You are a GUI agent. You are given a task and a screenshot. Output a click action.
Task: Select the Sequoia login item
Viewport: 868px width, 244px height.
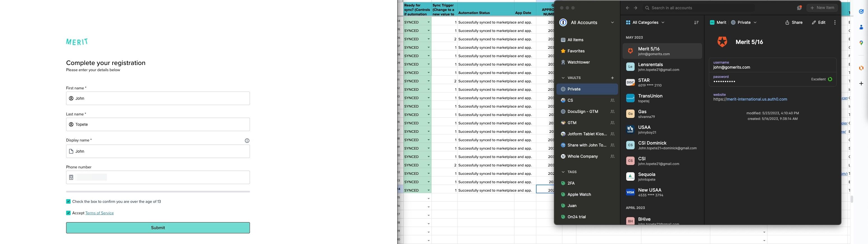pyautogui.click(x=662, y=176)
